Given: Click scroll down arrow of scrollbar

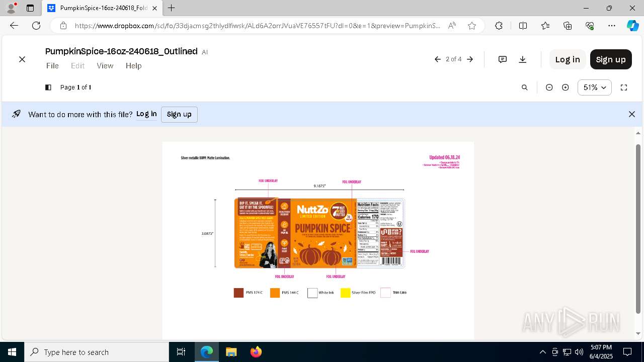Looking at the screenshot, I should [x=638, y=333].
